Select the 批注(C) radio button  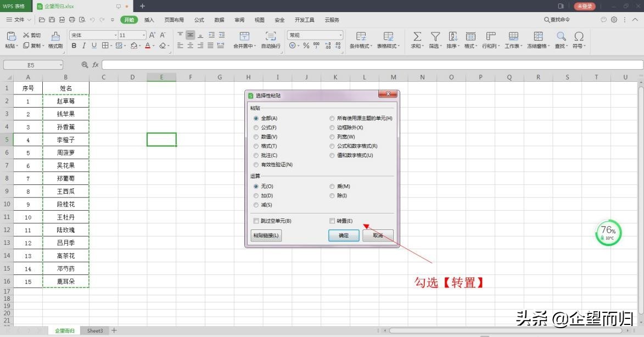pyautogui.click(x=256, y=155)
